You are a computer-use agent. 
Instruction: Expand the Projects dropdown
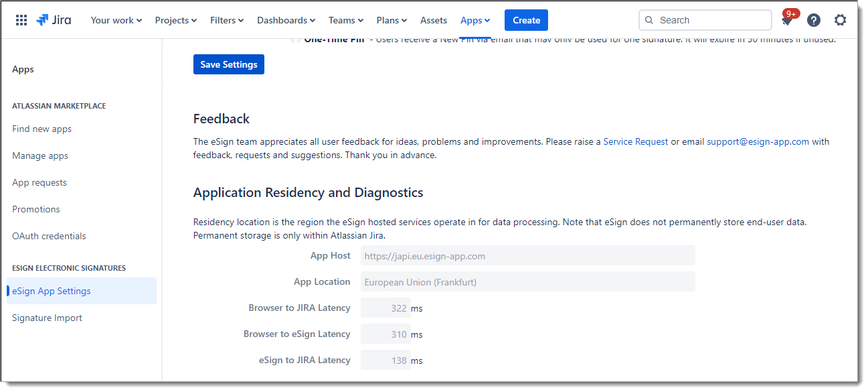(176, 20)
